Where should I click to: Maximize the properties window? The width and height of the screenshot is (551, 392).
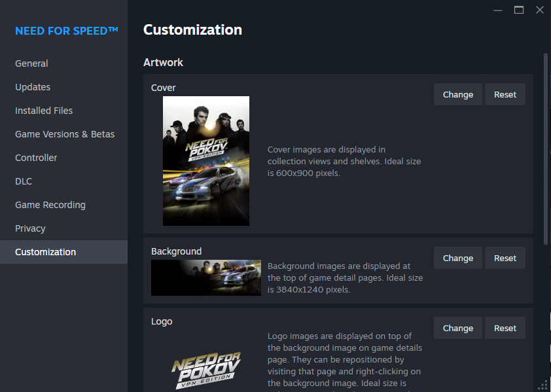pos(519,10)
